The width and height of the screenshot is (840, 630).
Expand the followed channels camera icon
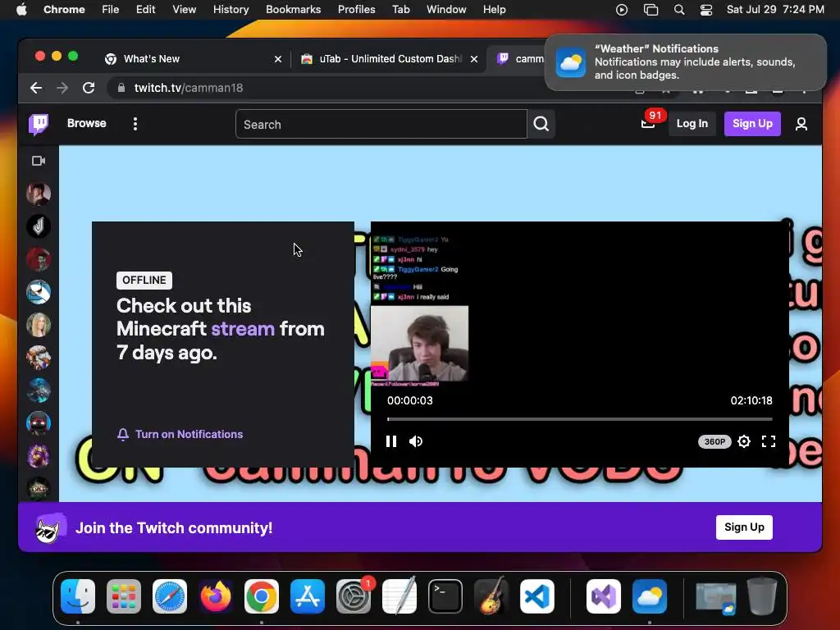click(x=39, y=161)
